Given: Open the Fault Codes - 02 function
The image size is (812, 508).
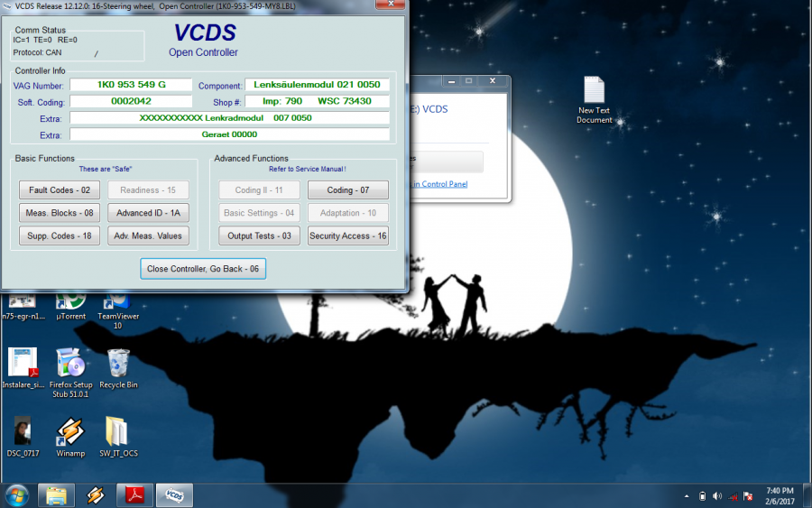Looking at the screenshot, I should coord(60,190).
